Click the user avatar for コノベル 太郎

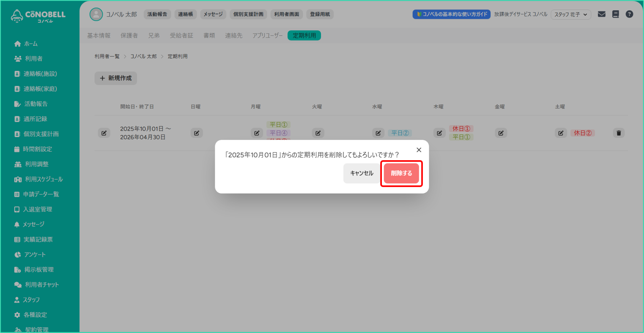pyautogui.click(x=96, y=14)
